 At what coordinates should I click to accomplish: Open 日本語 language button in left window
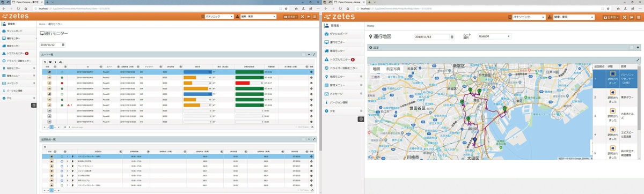(x=291, y=17)
